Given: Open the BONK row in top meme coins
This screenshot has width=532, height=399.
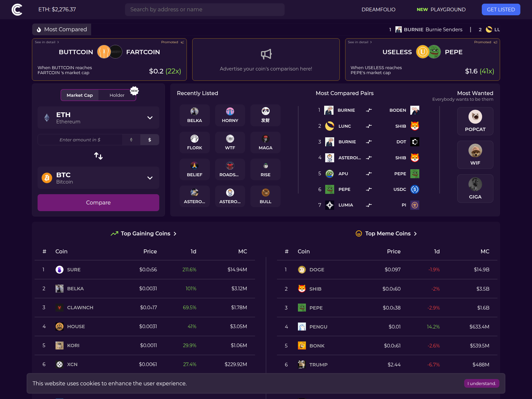Looking at the screenshot, I should pyautogui.click(x=387, y=346).
